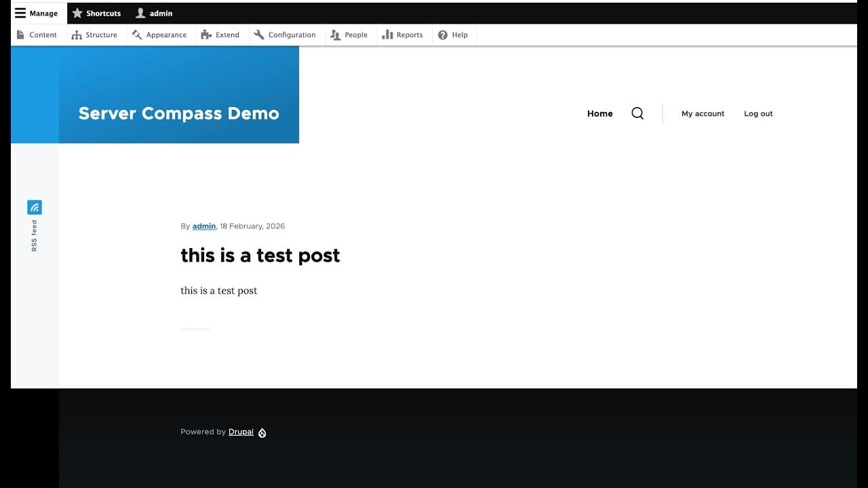Open the search magnifier icon

coord(637,113)
